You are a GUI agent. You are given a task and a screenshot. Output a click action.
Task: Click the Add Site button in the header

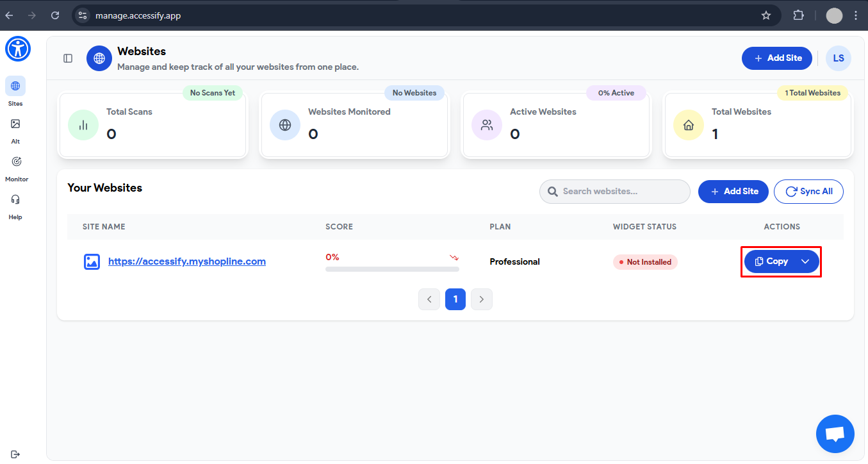coord(776,58)
